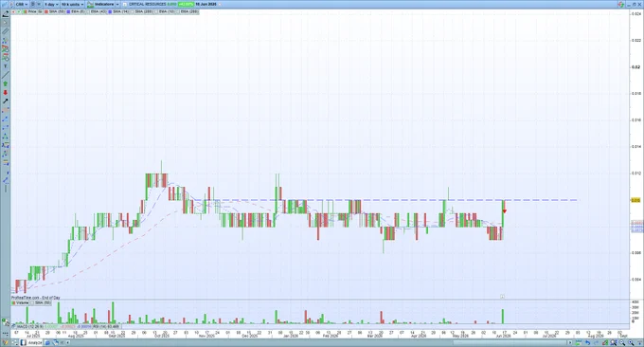644x347 pixels.
Task: Toggle EMA (200) indicator in legend
Action: point(188,12)
